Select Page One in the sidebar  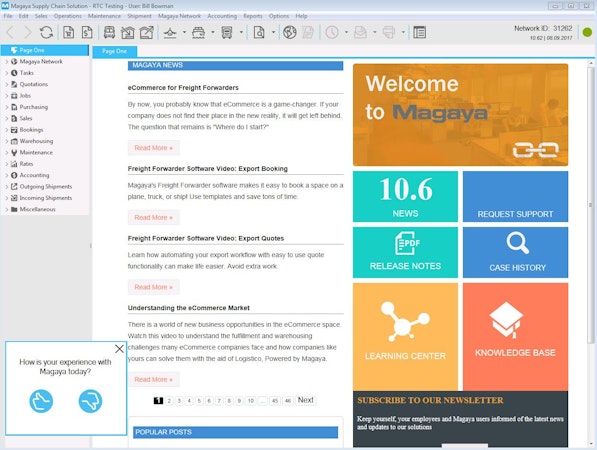click(45, 50)
